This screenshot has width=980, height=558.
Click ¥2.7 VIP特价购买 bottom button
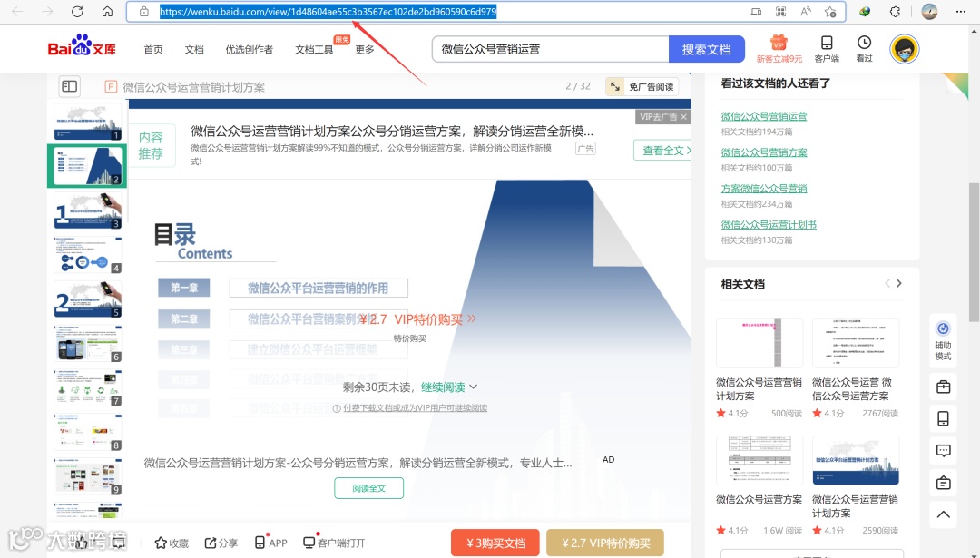click(x=605, y=543)
